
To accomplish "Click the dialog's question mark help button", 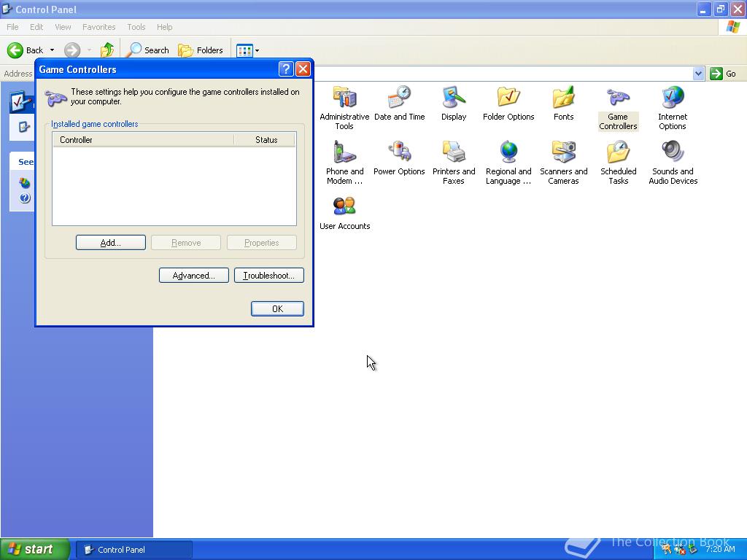I will click(286, 69).
